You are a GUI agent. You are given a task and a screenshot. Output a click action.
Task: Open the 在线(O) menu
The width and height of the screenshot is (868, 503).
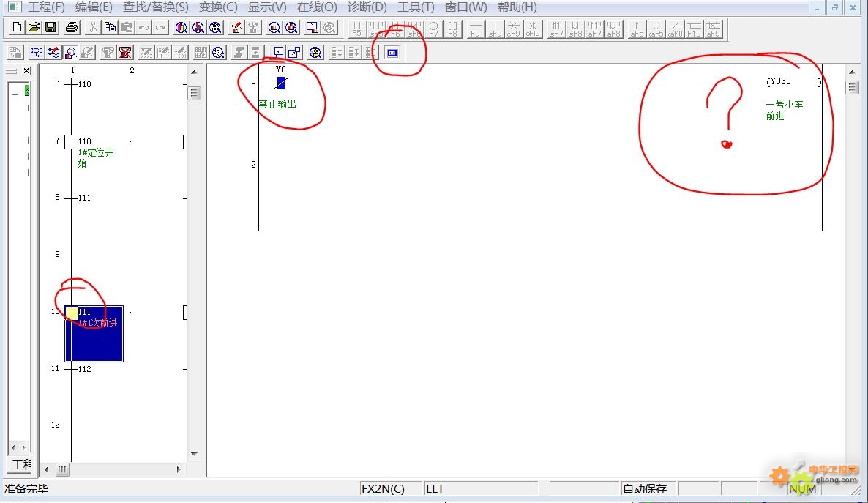coord(317,7)
